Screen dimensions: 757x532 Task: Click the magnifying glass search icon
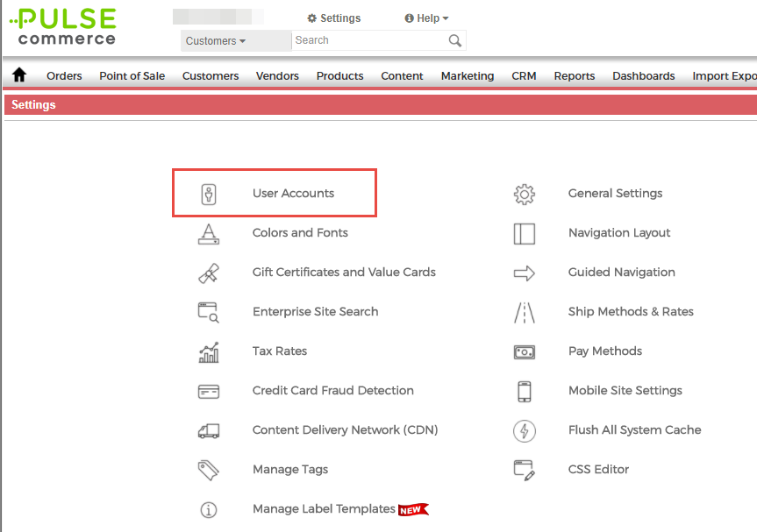pyautogui.click(x=454, y=40)
